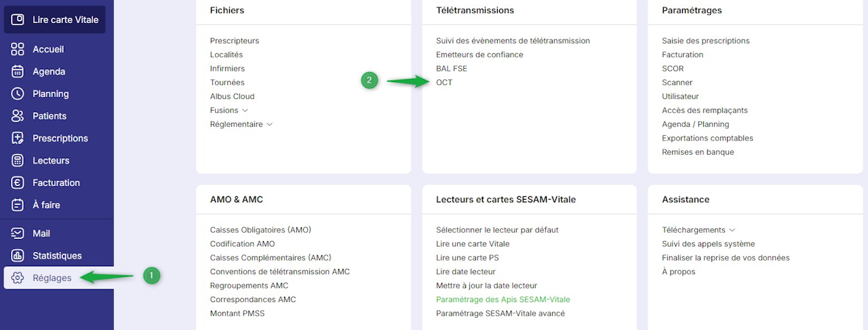Image resolution: width=868 pixels, height=330 pixels.
Task: Click the Facturation euro icon
Action: pyautogui.click(x=18, y=183)
